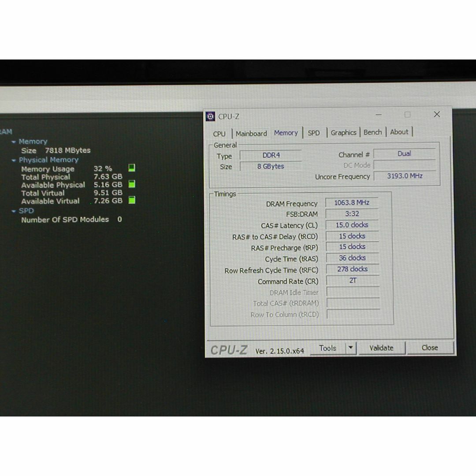Close CPU-Z with the X button
Viewport: 476px width, 476px height.
click(x=437, y=114)
